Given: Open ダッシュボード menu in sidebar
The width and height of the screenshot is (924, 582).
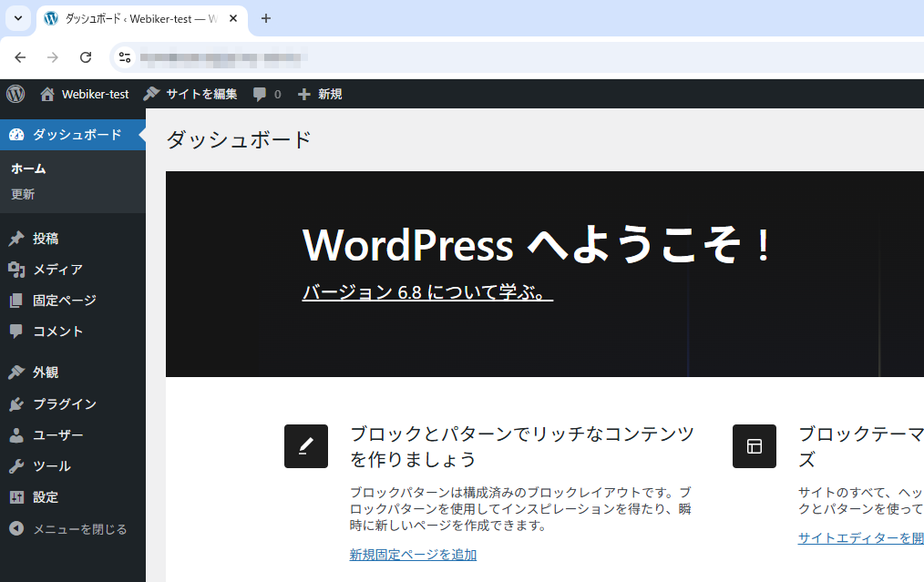Looking at the screenshot, I should coord(73,135).
